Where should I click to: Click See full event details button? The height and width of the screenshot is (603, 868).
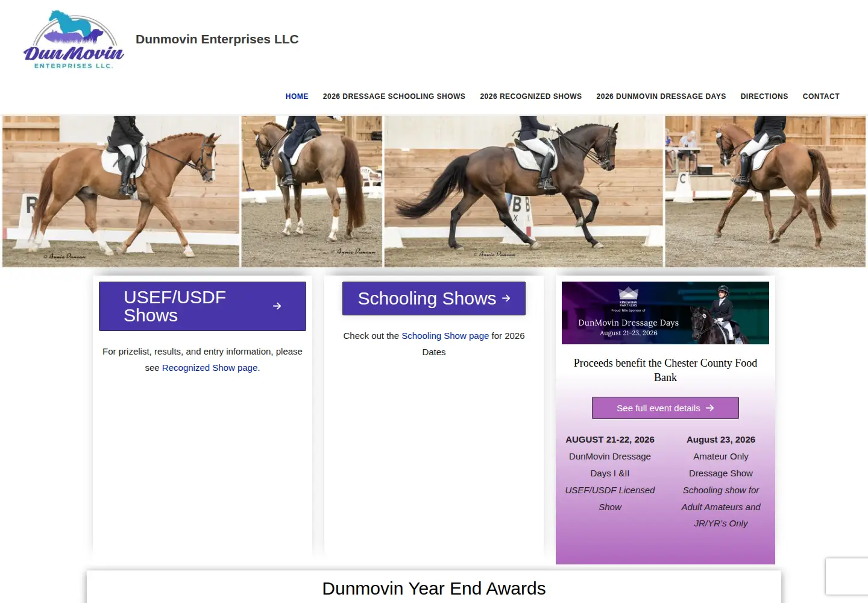[x=665, y=408]
